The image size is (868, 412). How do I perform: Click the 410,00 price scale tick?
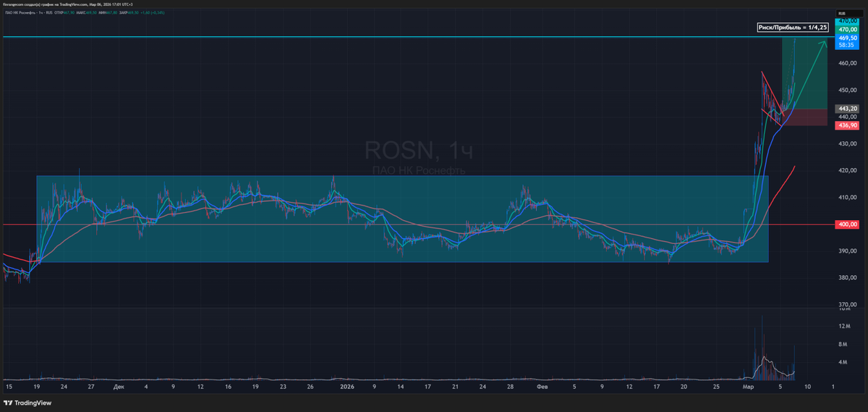848,197
